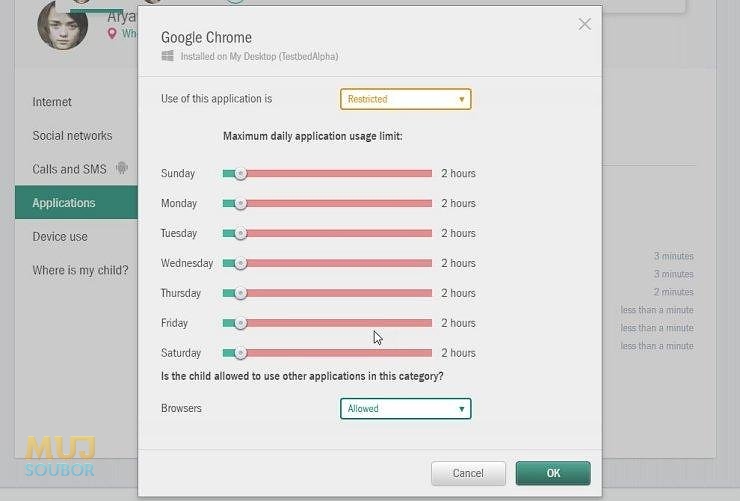Close the Google Chrome dialog with X
Image resolution: width=740 pixels, height=501 pixels.
(584, 24)
